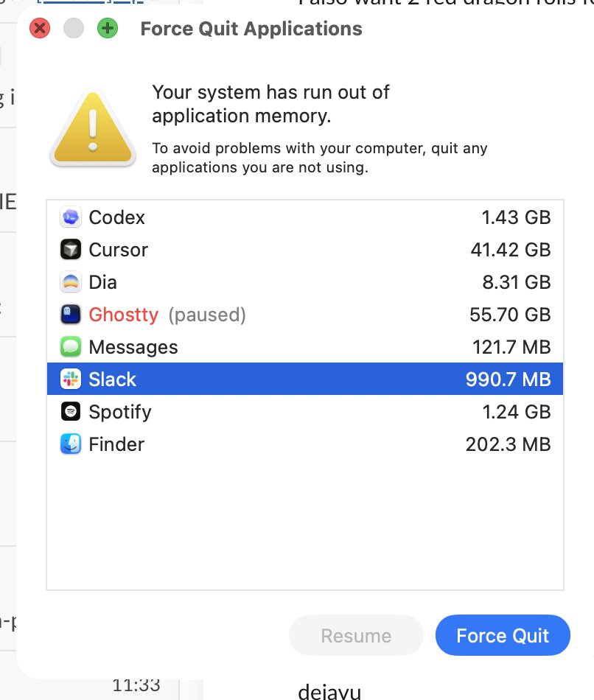The image size is (594, 700).
Task: Click the 1.43 GB memory value
Action: (516, 217)
